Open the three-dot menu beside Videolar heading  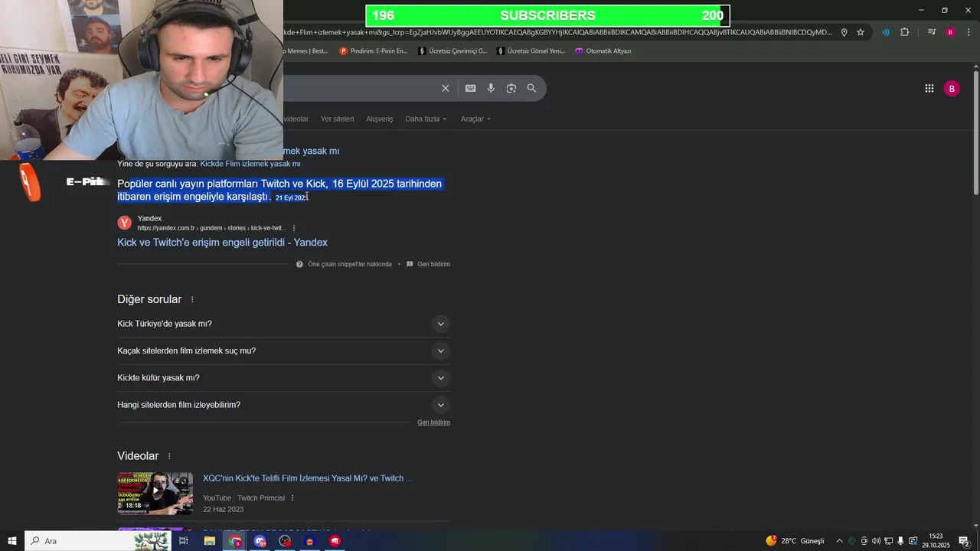click(169, 456)
